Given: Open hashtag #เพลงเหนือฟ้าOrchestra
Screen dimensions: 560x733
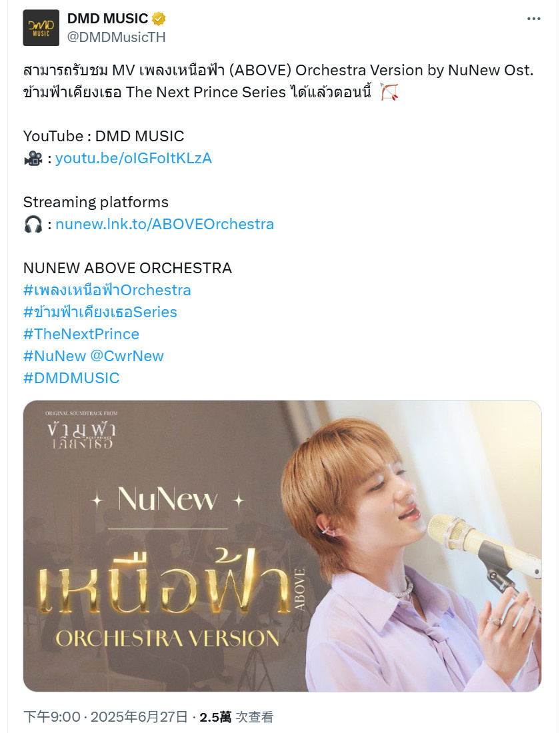Looking at the screenshot, I should (107, 290).
